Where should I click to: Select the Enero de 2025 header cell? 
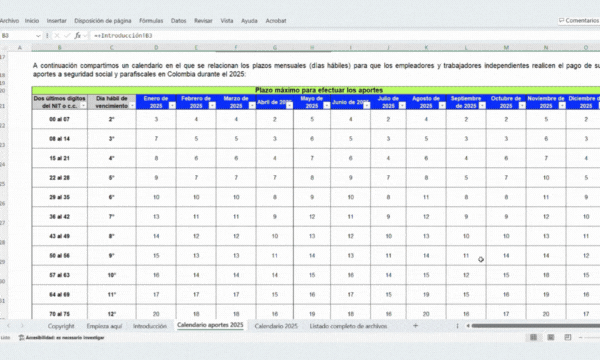(x=156, y=102)
